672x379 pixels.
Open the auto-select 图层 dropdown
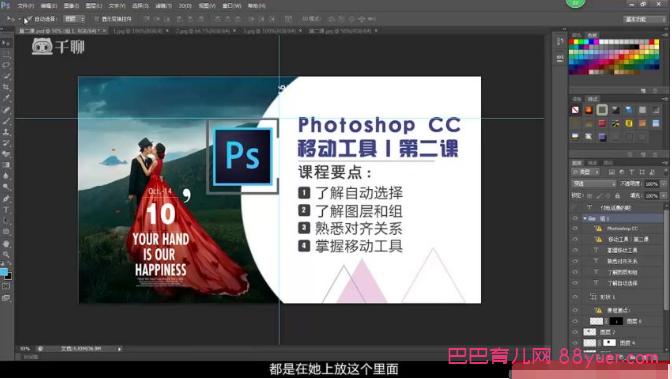point(74,19)
